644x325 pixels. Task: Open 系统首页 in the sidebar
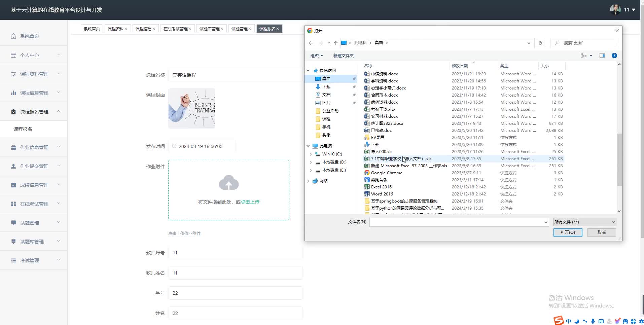(34, 36)
